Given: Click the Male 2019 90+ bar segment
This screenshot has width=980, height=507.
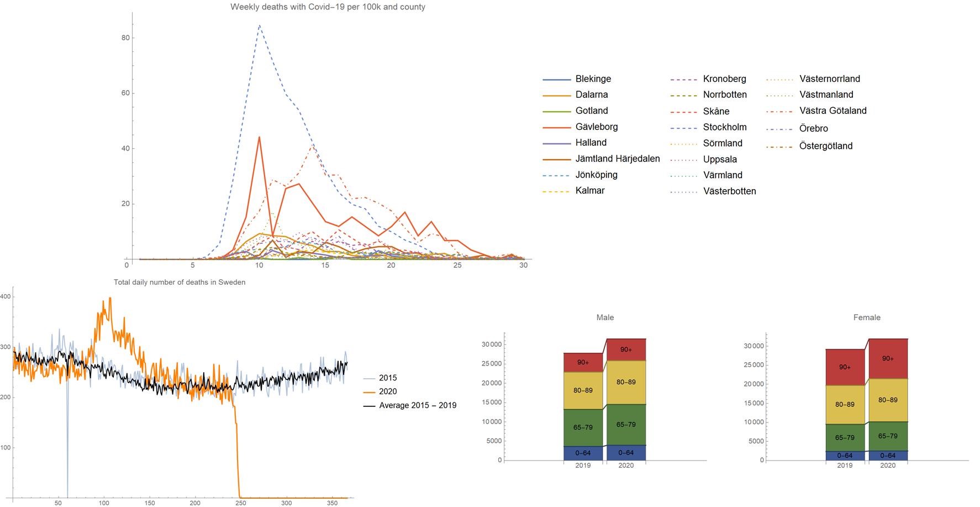Looking at the screenshot, I should (583, 363).
